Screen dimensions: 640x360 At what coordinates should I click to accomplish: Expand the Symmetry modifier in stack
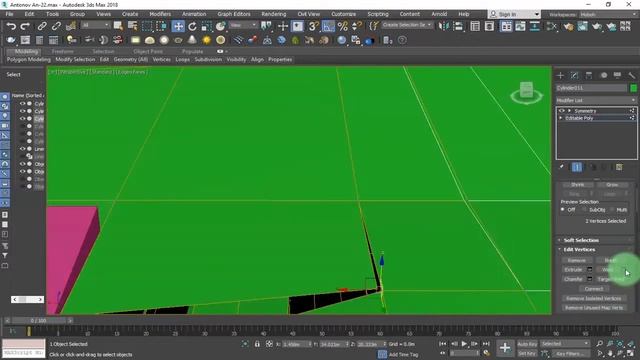click(x=569, y=111)
